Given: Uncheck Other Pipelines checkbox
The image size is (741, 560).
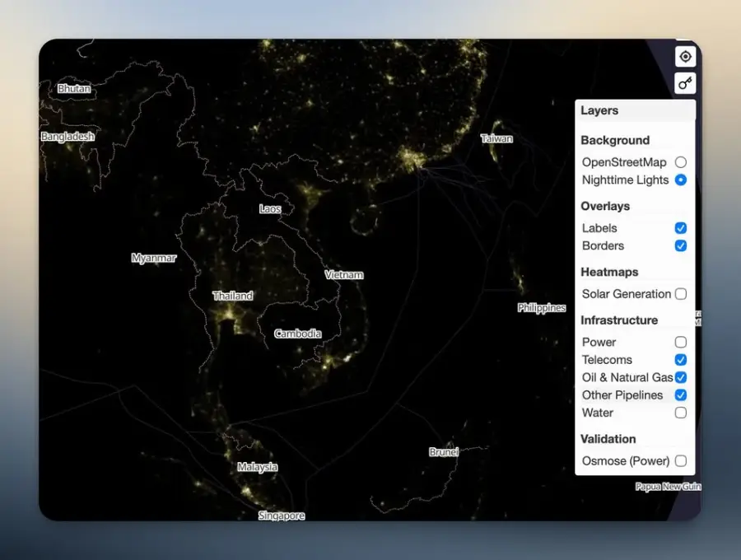Looking at the screenshot, I should (x=681, y=395).
